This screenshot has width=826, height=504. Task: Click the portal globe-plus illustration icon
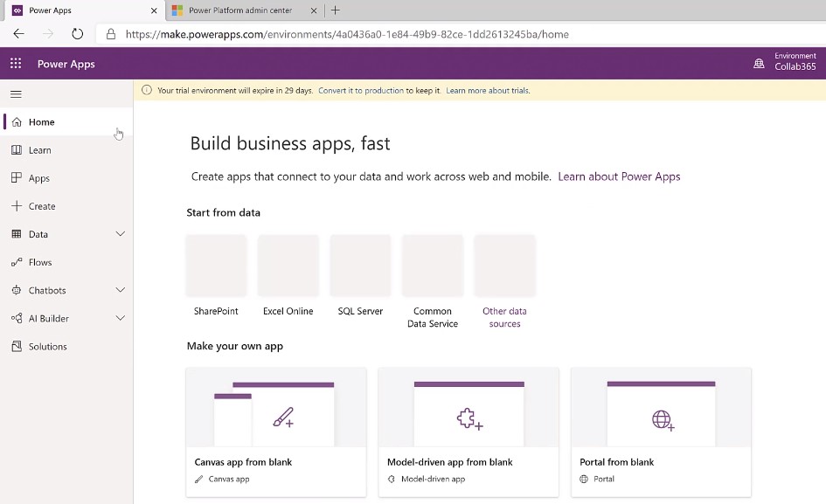pyautogui.click(x=663, y=420)
